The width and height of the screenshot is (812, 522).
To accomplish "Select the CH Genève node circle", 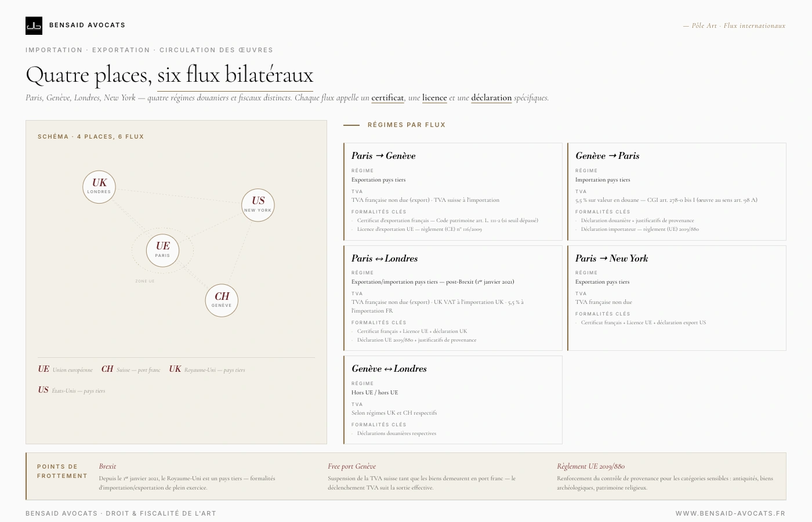I will [x=222, y=300].
